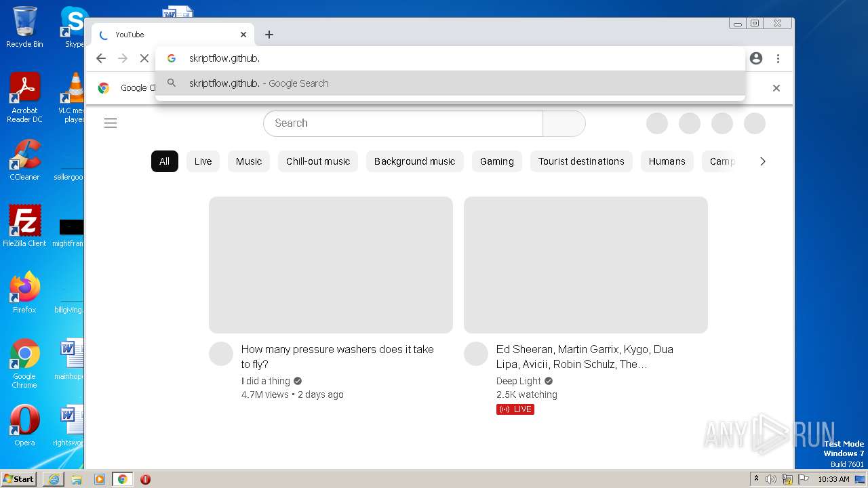Viewport: 868px width, 488px height.
Task: Open the volume speaker tray icon
Action: (771, 479)
